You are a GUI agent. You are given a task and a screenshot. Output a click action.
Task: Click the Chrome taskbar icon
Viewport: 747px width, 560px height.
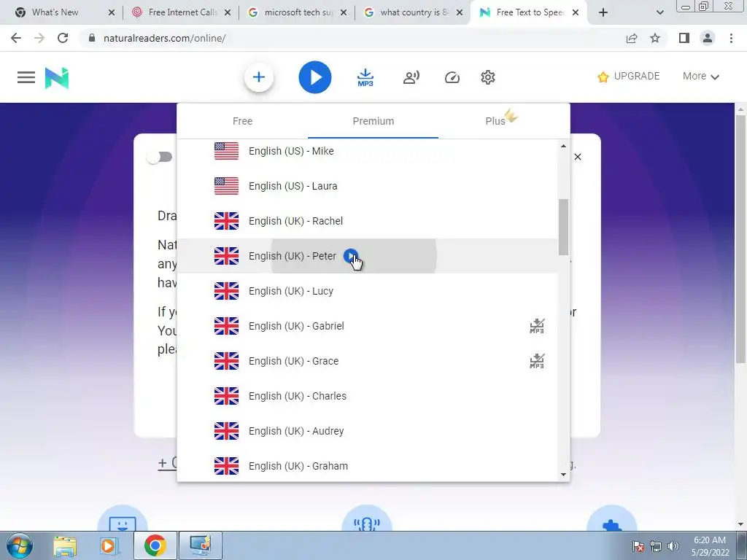[x=155, y=545]
